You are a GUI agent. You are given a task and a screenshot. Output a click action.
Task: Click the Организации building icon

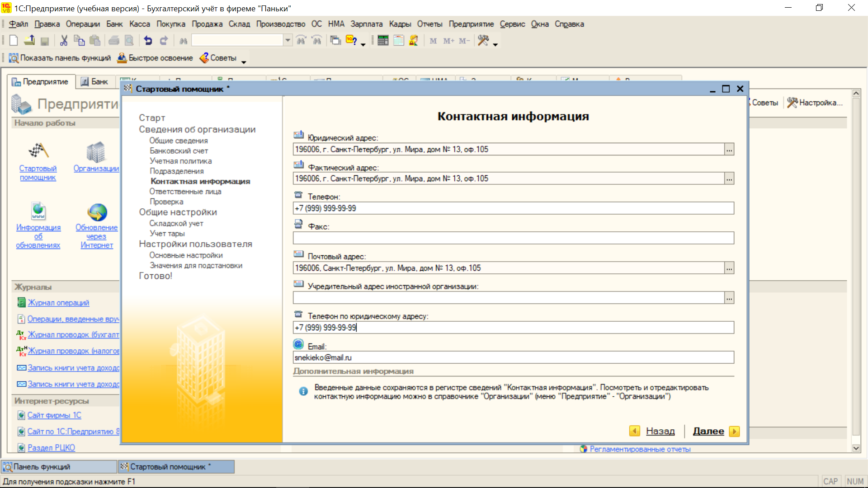[96, 152]
